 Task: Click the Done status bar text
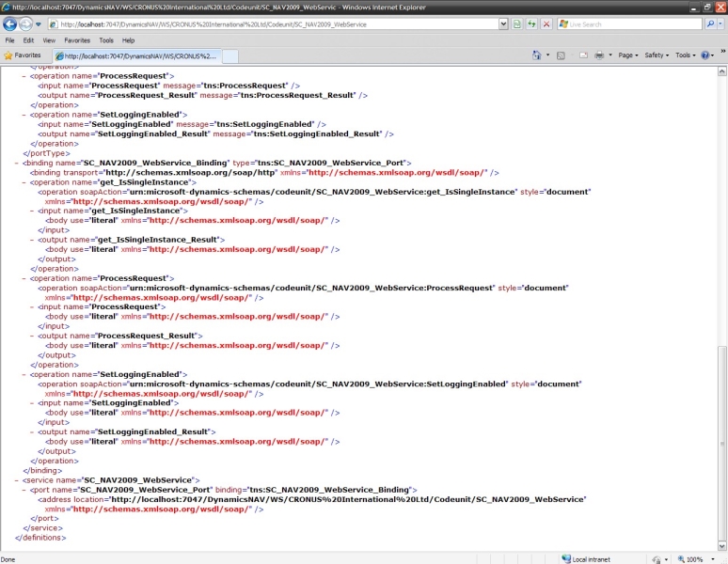click(8, 559)
